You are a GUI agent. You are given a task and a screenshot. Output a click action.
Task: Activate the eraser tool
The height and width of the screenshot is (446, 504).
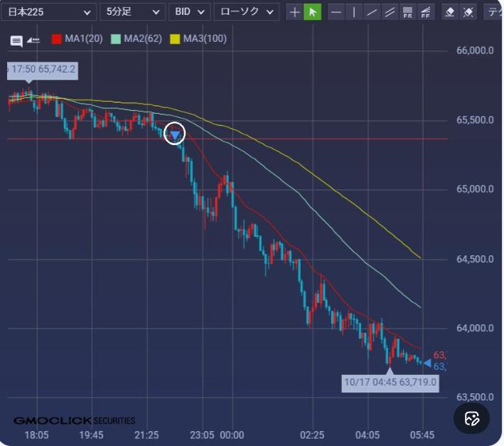click(x=450, y=12)
